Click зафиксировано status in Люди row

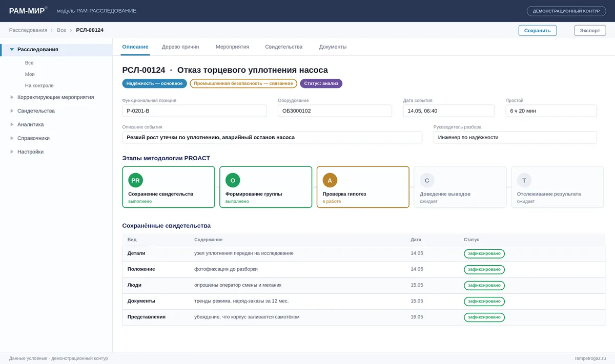pyautogui.click(x=484, y=285)
